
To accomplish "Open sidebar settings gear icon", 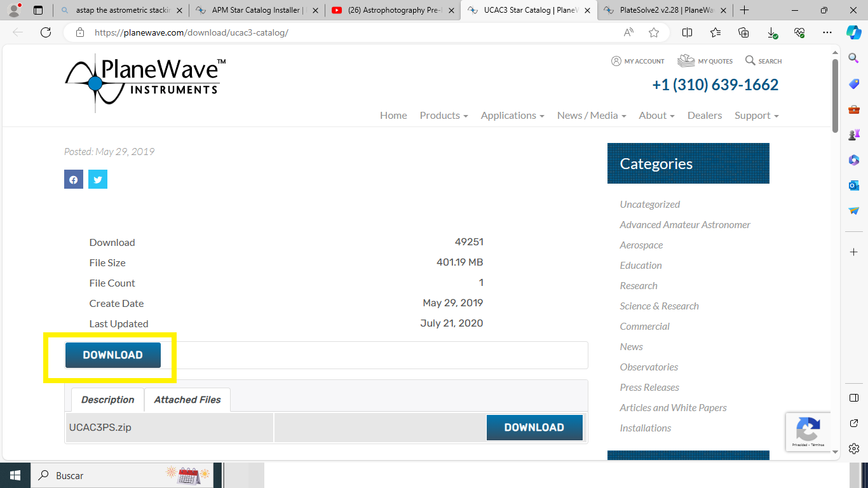I will (854, 449).
